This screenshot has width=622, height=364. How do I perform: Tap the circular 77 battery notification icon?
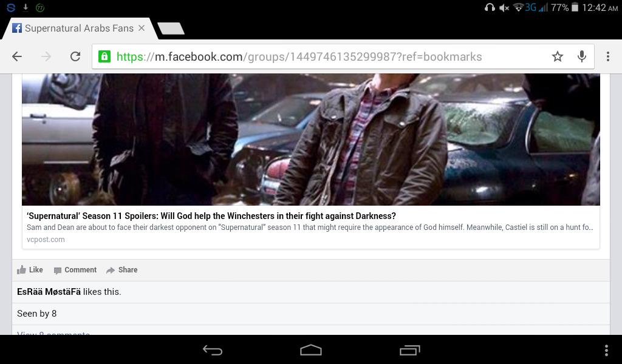(40, 7)
